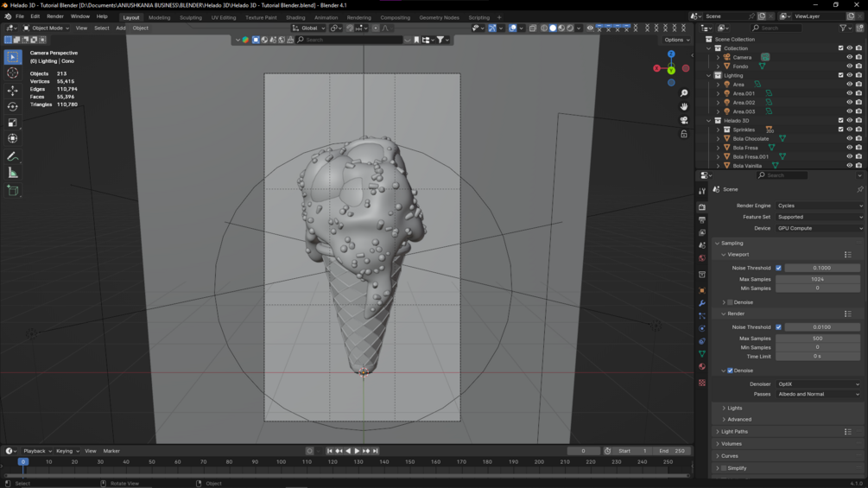868x488 pixels.
Task: Hide the Bola Chocolate object via eye icon
Action: pyautogui.click(x=849, y=138)
